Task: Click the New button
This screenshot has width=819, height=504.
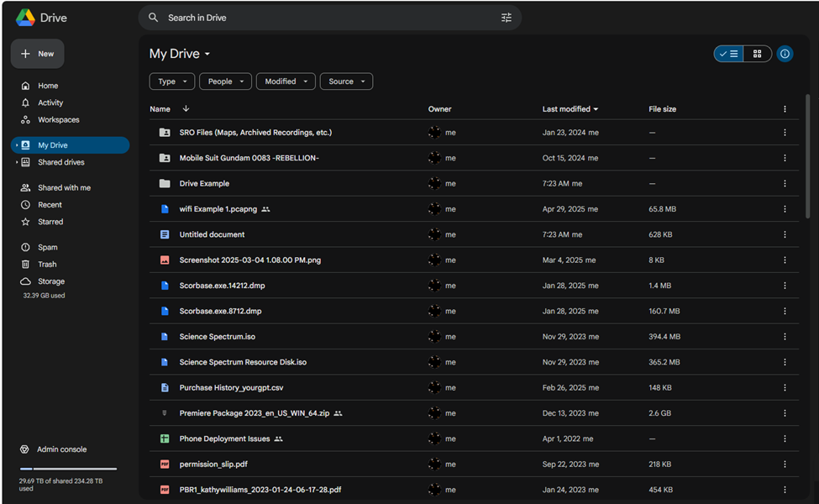Action: coord(38,54)
